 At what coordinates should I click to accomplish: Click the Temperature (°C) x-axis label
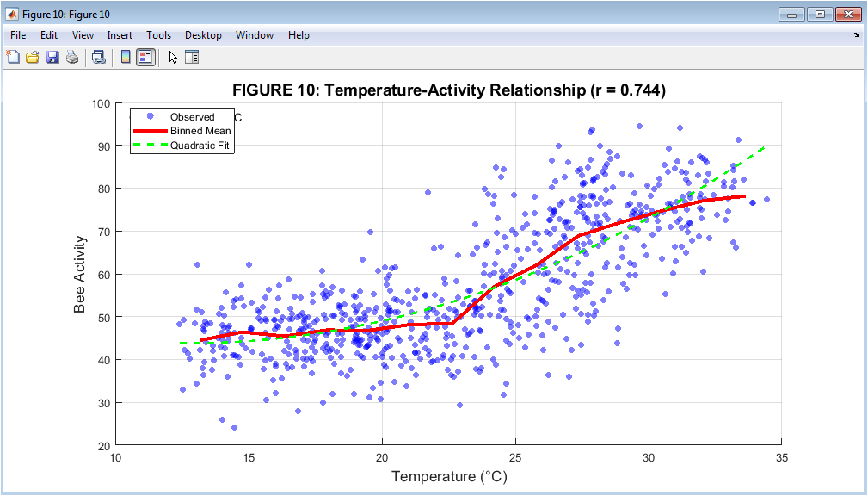pyautogui.click(x=448, y=476)
